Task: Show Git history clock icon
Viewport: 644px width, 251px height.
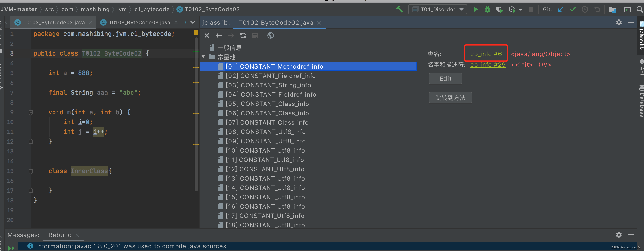Action: (585, 10)
